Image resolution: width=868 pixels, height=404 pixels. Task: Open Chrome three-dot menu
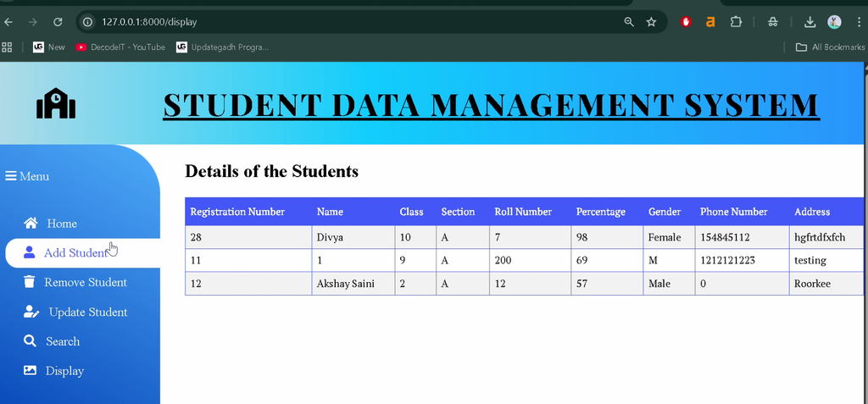[x=859, y=22]
